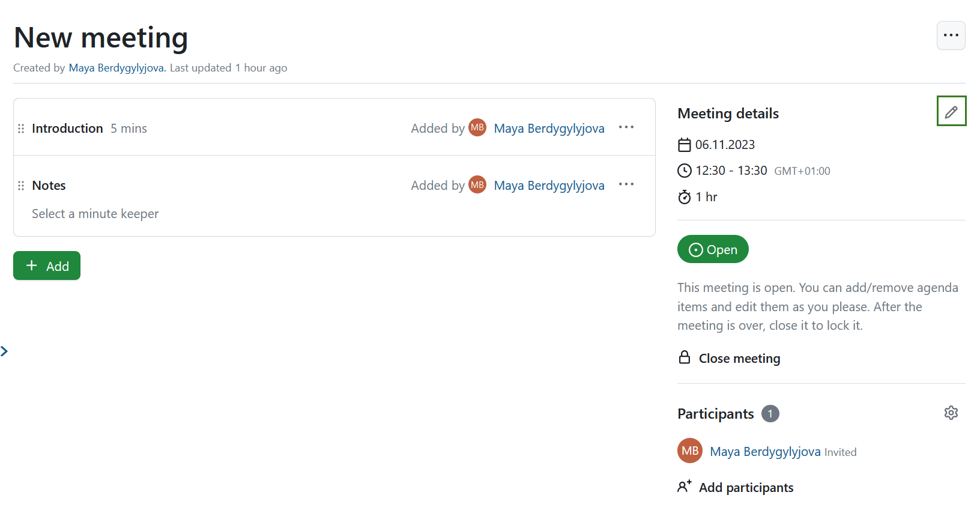Click the edit pencil for Meeting details
Screen dimensions: 980x516
click(951, 112)
